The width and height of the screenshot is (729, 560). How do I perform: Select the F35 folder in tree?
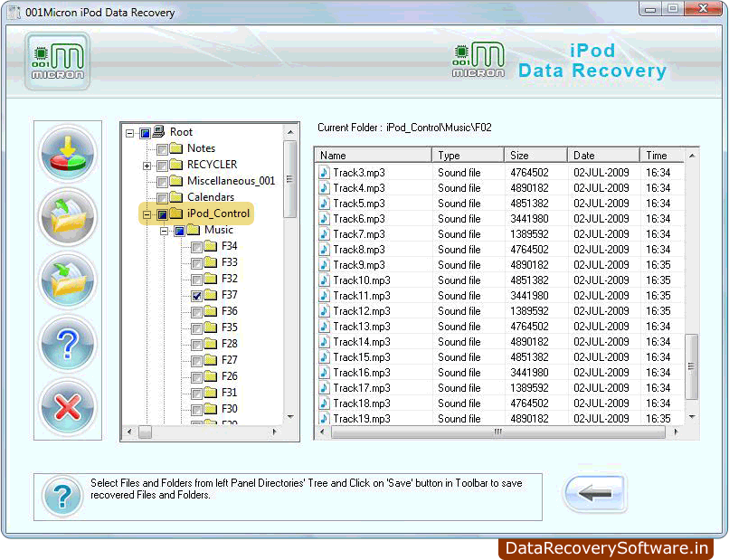coord(229,327)
